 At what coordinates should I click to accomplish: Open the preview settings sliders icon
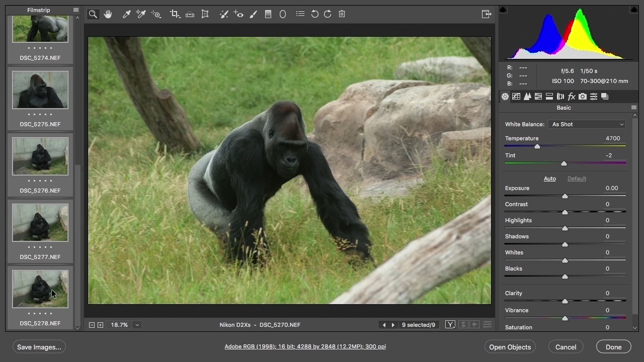[x=487, y=325]
